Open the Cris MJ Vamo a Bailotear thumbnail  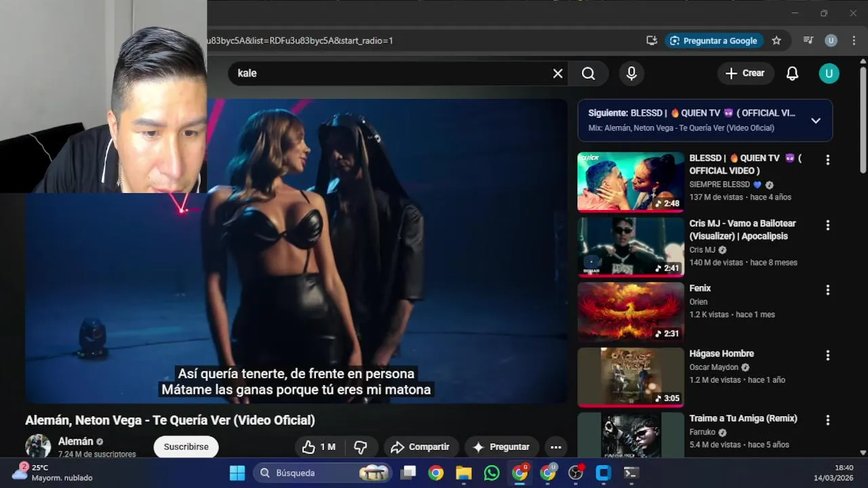(631, 247)
